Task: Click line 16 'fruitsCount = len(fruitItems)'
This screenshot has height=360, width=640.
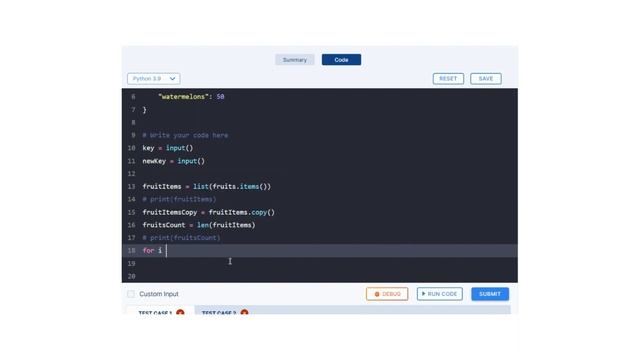Action: (199, 225)
